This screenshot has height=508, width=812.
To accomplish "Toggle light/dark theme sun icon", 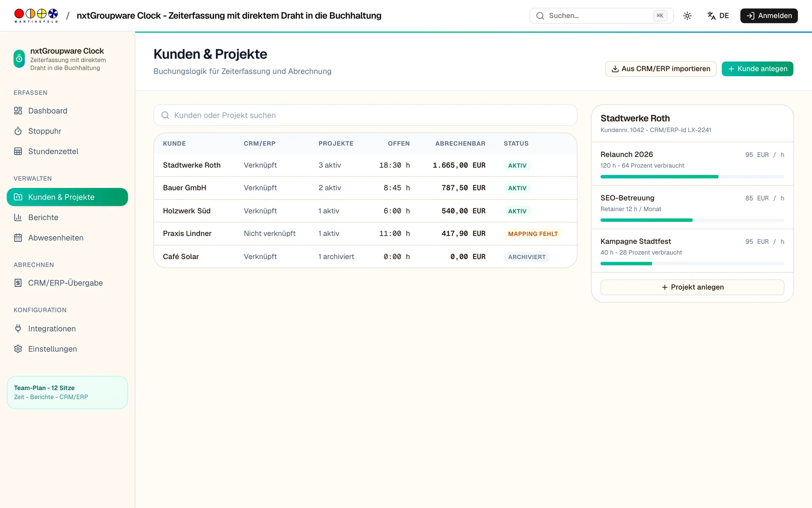I will point(687,16).
